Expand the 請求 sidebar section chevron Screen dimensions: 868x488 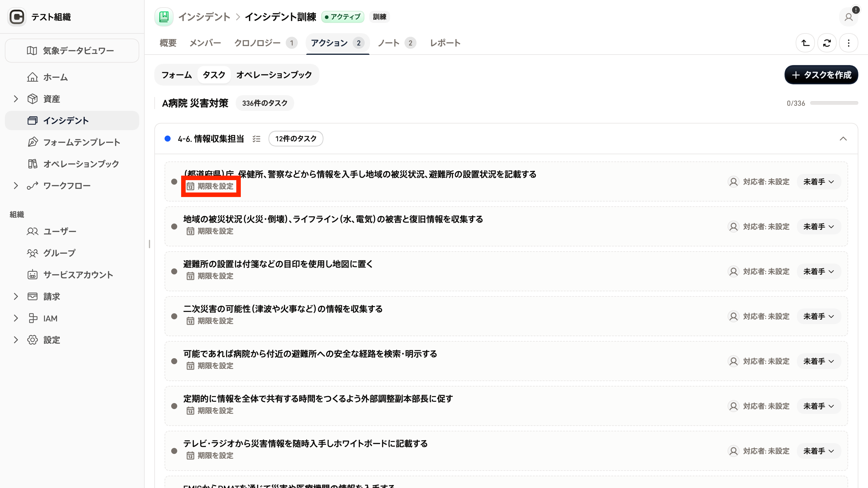coord(15,296)
